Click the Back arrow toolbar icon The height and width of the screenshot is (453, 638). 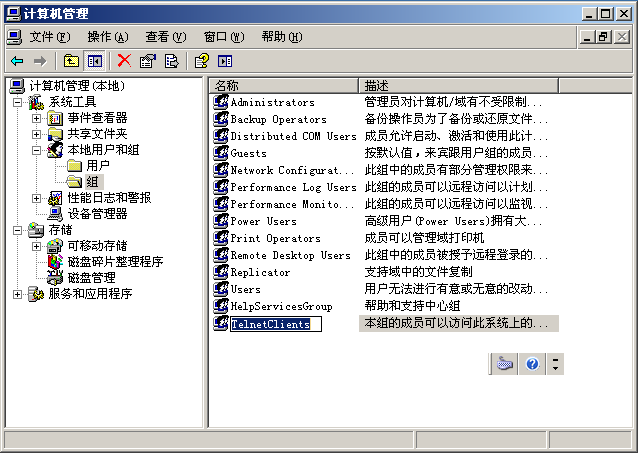tap(17, 61)
